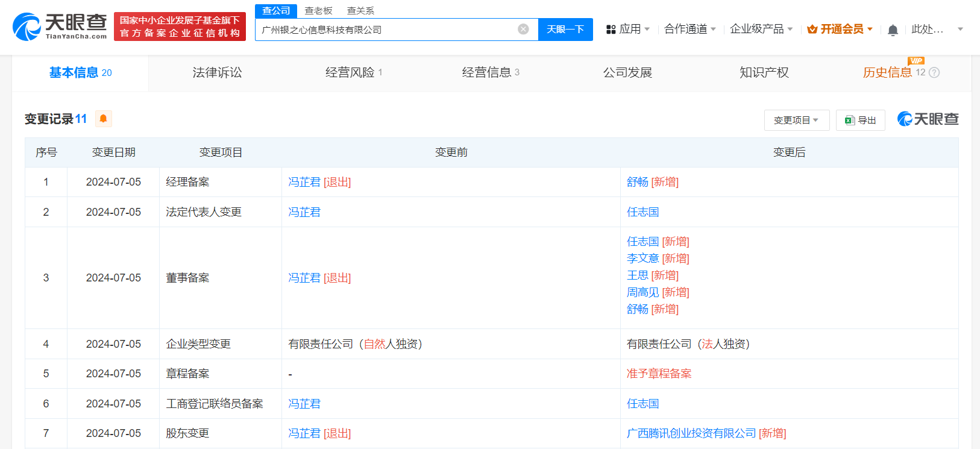Open the 开通会员 VIP dropdown
The width and height of the screenshot is (980, 449).
click(x=840, y=30)
